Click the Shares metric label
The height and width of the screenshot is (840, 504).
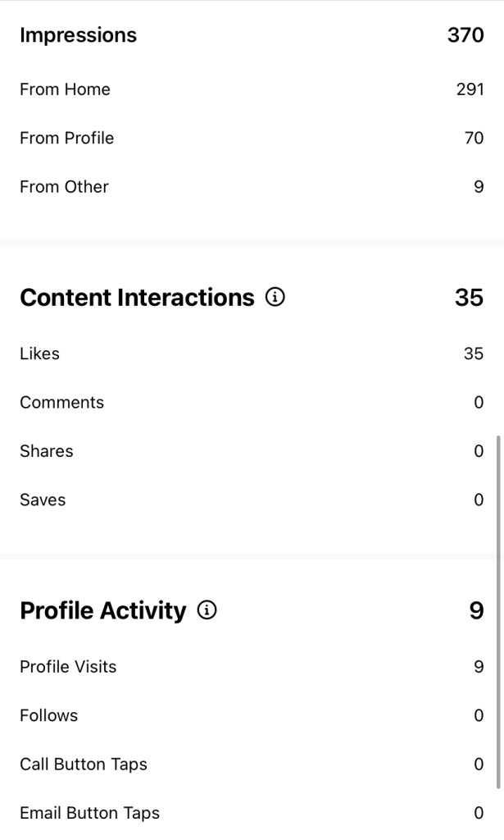point(46,451)
